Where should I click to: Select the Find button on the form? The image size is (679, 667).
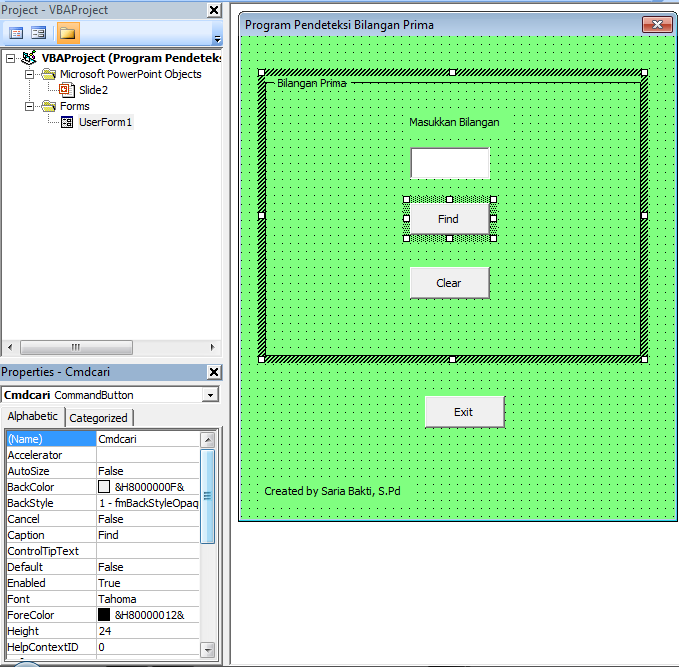pyautogui.click(x=450, y=219)
